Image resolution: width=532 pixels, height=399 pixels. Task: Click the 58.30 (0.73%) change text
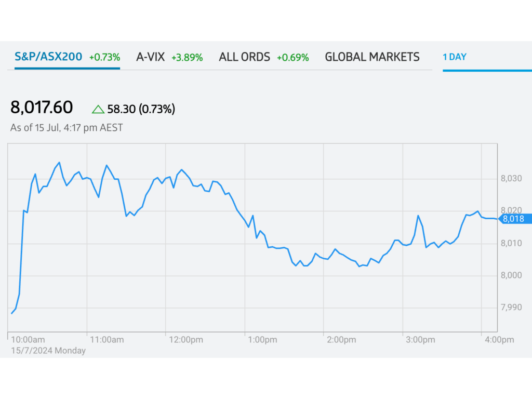pos(141,109)
